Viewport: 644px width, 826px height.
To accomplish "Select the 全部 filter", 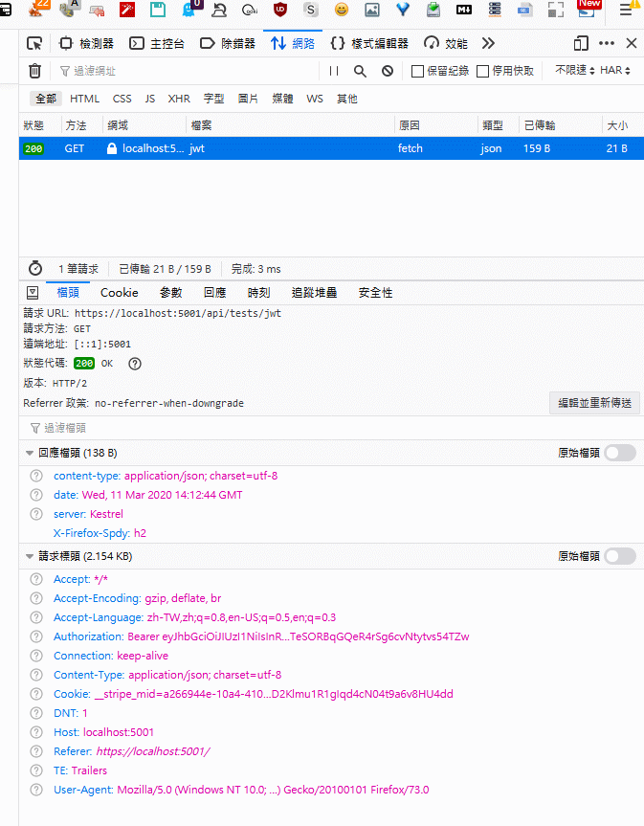I will click(x=46, y=99).
